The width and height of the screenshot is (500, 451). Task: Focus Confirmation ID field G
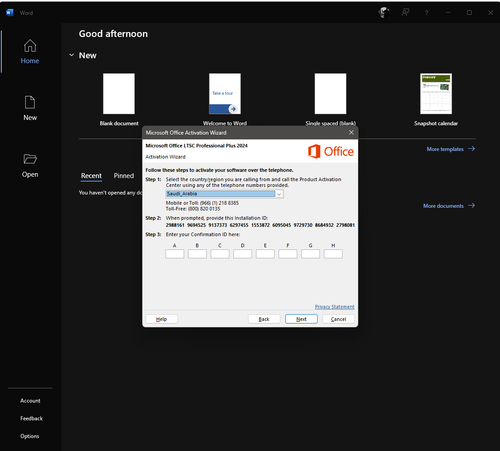(x=310, y=254)
